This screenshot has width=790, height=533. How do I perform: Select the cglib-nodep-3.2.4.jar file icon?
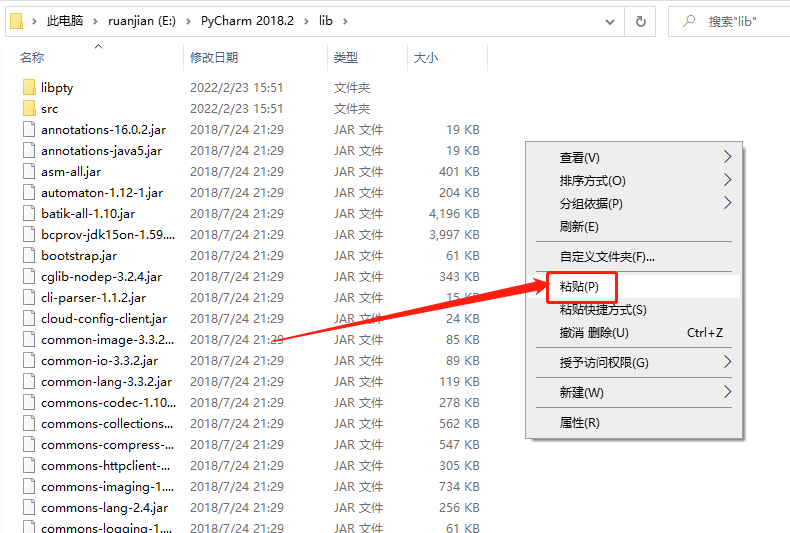[29, 277]
